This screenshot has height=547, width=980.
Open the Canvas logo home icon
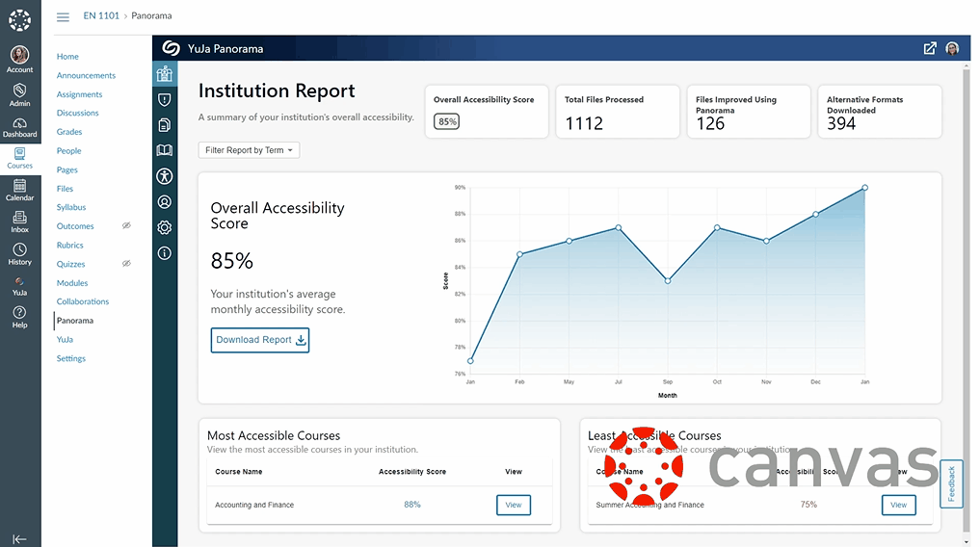coord(20,20)
